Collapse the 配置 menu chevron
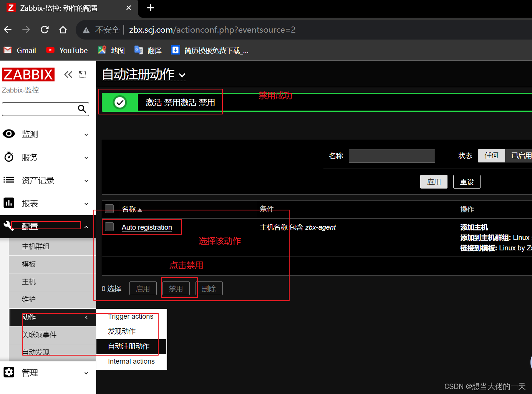This screenshot has height=394, width=532. [86, 227]
